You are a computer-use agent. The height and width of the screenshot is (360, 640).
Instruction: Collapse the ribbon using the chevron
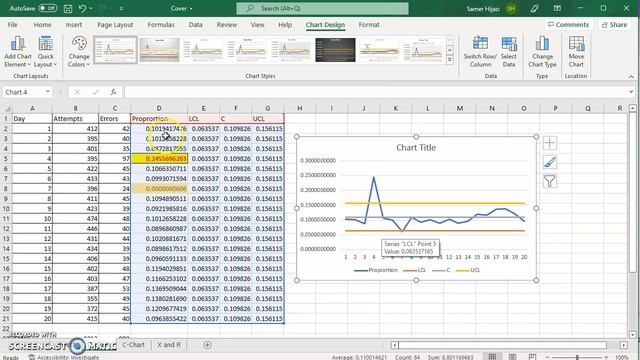[631, 76]
